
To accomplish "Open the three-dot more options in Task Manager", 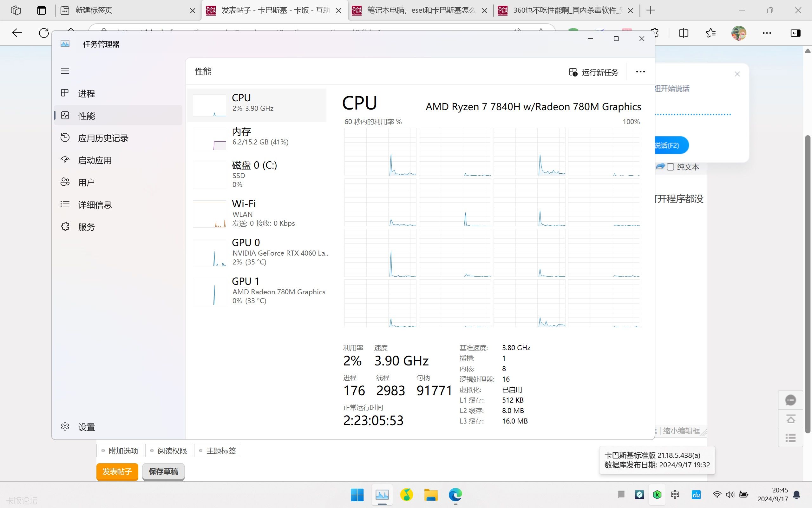I will click(640, 71).
